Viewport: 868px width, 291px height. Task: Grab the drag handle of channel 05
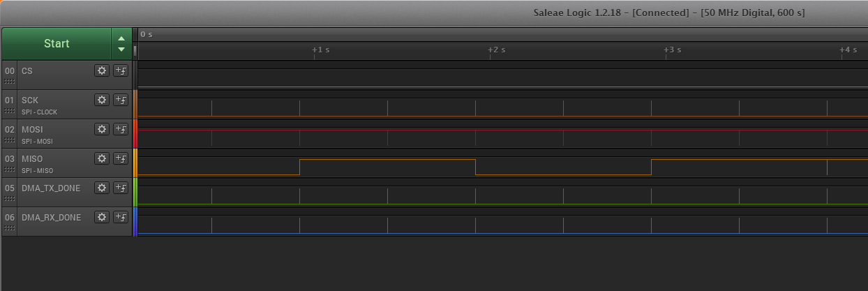tap(10, 199)
